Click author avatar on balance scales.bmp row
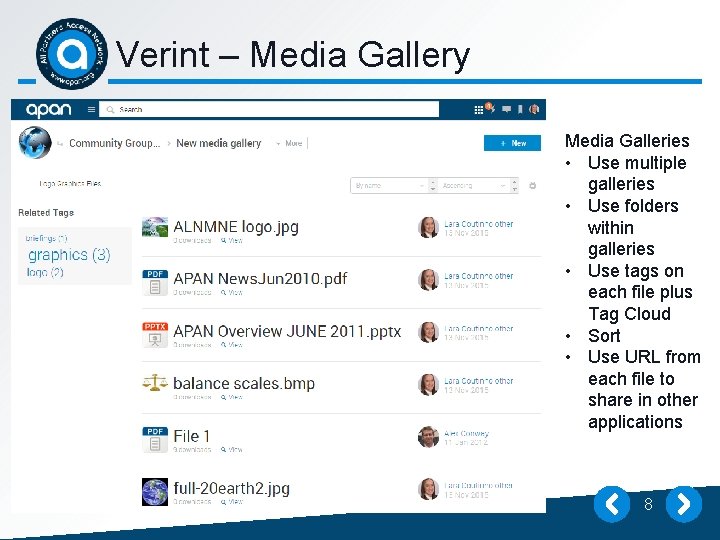Viewport: 720px width, 540px height. 428,384
